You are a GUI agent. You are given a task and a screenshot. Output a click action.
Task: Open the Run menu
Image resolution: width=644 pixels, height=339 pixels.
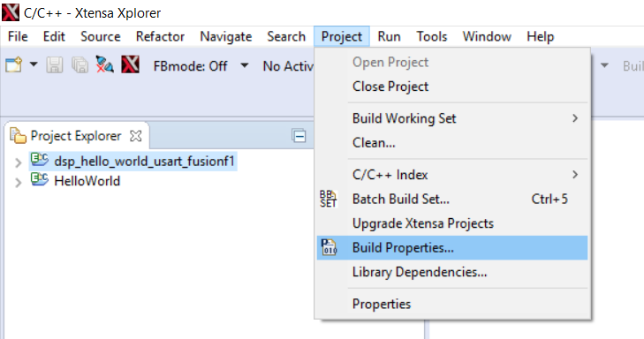[x=389, y=36]
